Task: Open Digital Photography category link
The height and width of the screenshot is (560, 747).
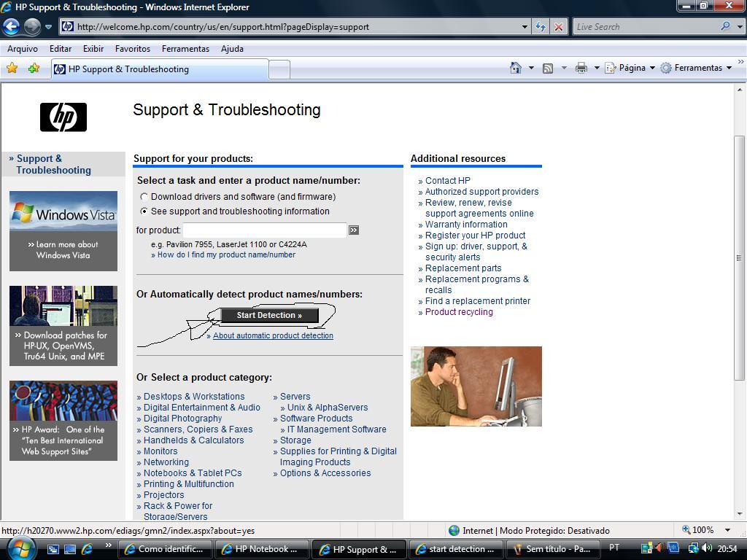Action: (x=182, y=418)
